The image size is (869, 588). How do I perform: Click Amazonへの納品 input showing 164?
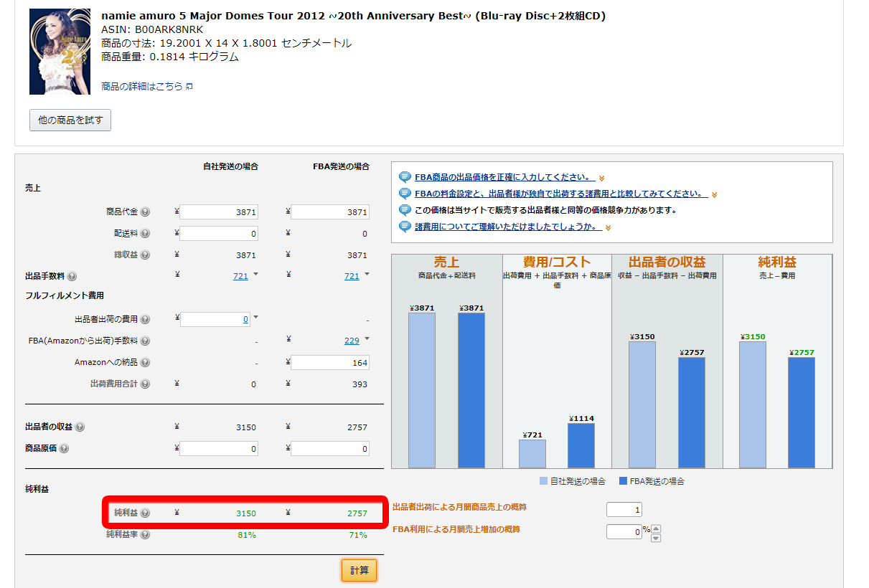(330, 363)
